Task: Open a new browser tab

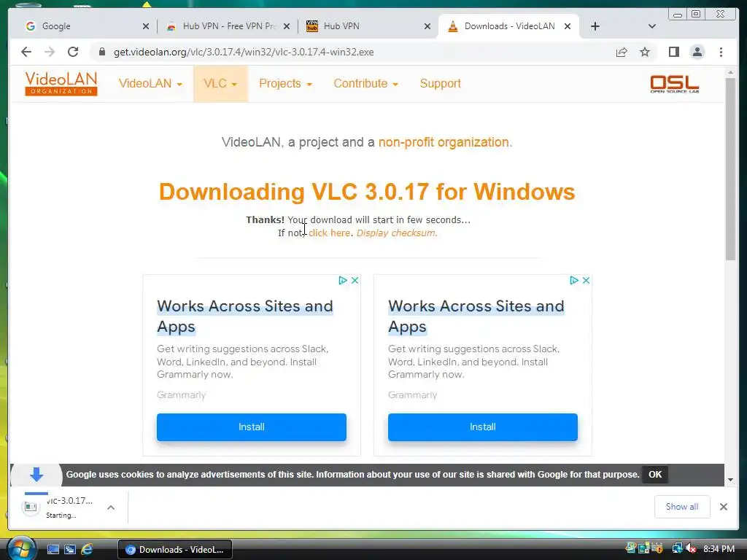Action: click(x=595, y=26)
